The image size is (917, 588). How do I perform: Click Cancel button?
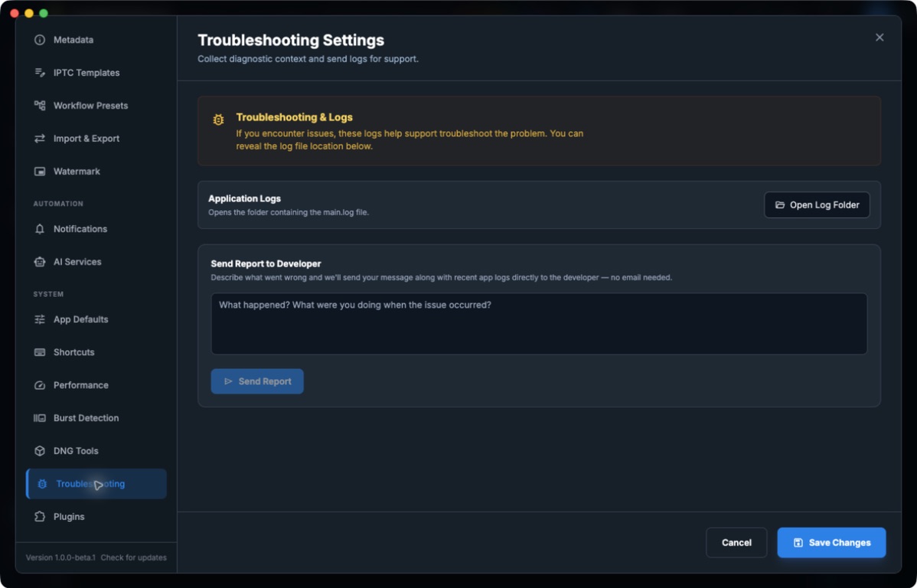(x=736, y=542)
